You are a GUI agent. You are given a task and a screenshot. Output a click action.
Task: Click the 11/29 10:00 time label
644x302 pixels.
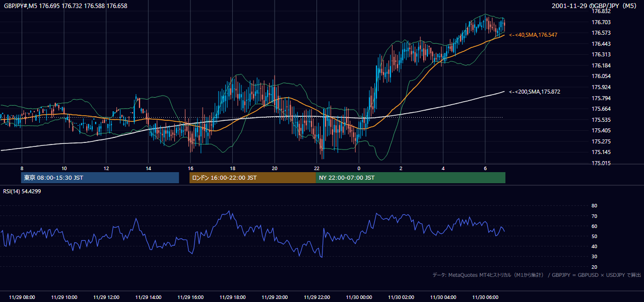point(64,297)
